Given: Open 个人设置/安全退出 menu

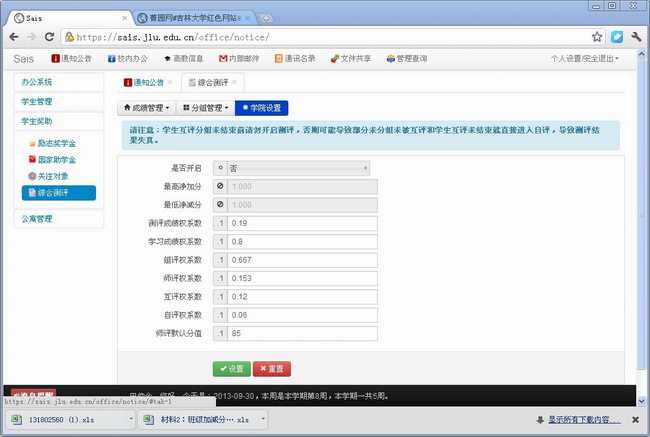Looking at the screenshot, I should 584,59.
